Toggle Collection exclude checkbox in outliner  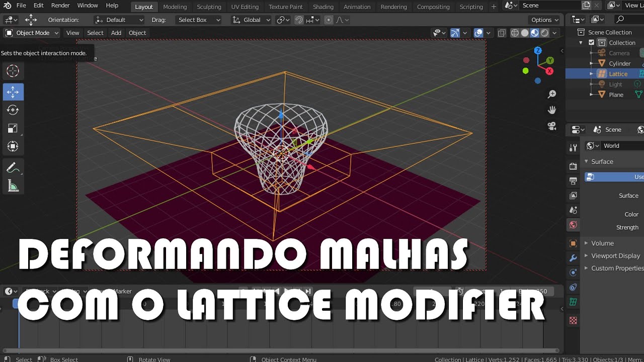[592, 43]
